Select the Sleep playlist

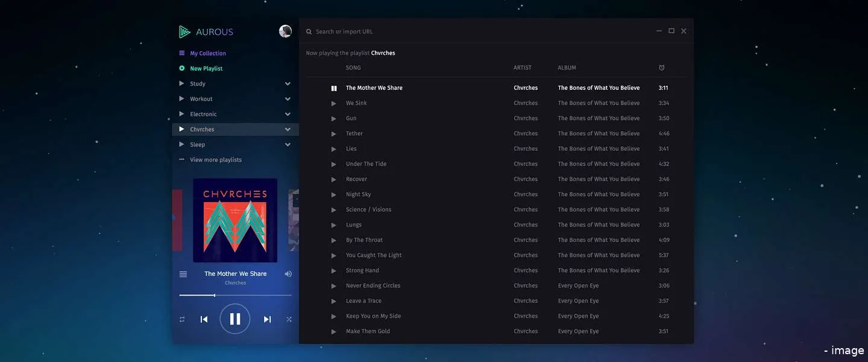[x=198, y=145]
